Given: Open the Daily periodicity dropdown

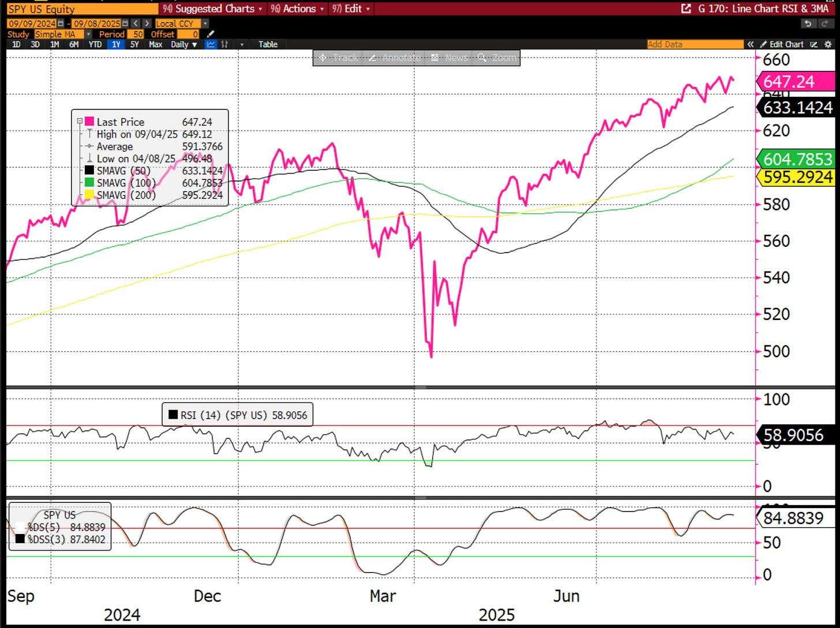Looking at the screenshot, I should tap(184, 44).
